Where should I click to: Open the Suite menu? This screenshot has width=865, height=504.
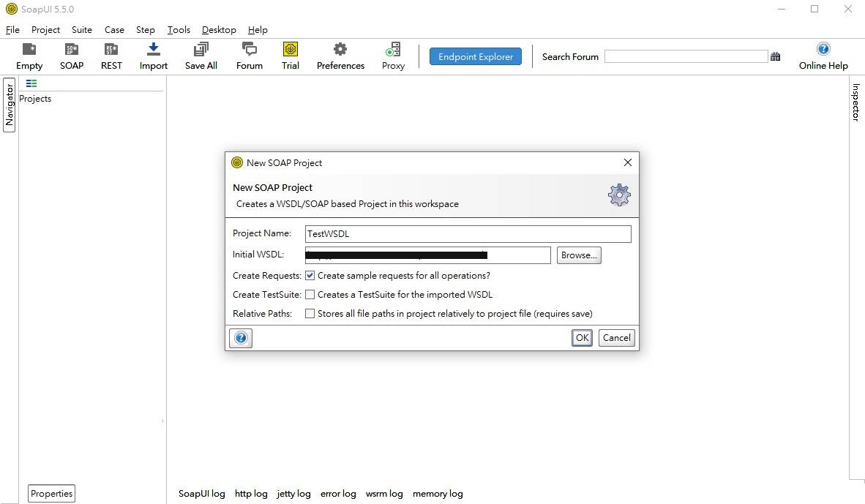pos(82,30)
